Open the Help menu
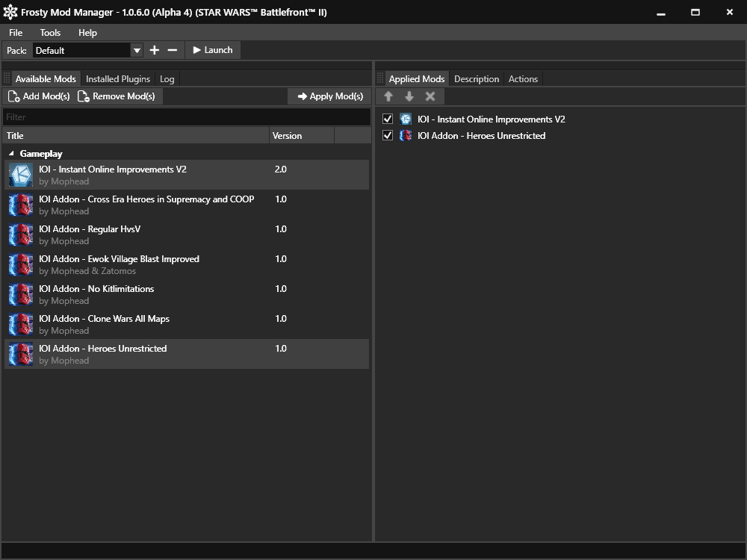This screenshot has height=560, width=747. 87,32
